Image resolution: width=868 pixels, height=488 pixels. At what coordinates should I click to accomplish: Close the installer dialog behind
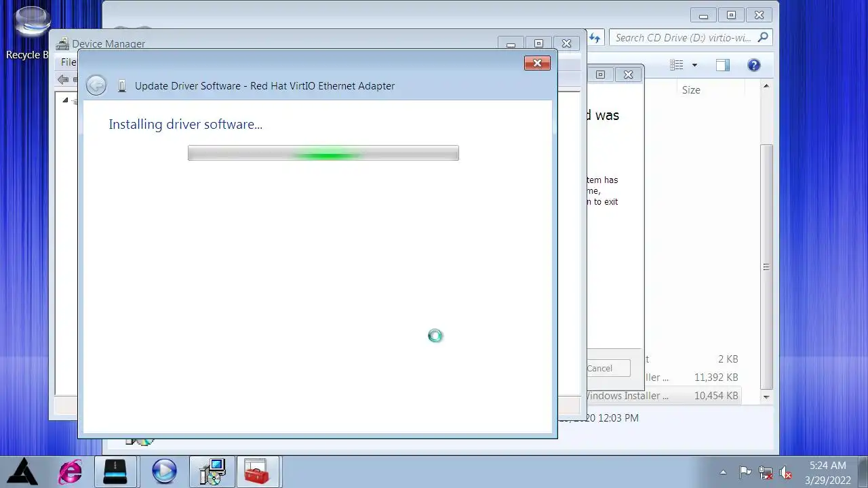(628, 75)
